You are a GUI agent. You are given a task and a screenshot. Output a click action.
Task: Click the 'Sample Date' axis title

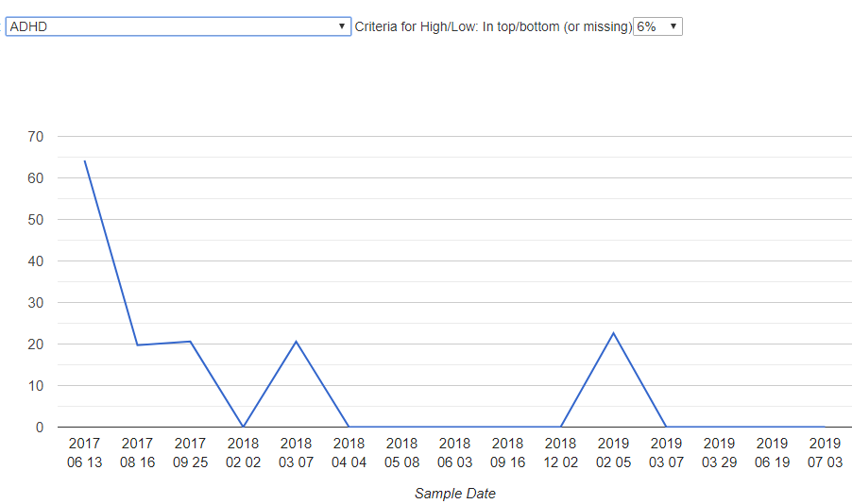click(454, 493)
